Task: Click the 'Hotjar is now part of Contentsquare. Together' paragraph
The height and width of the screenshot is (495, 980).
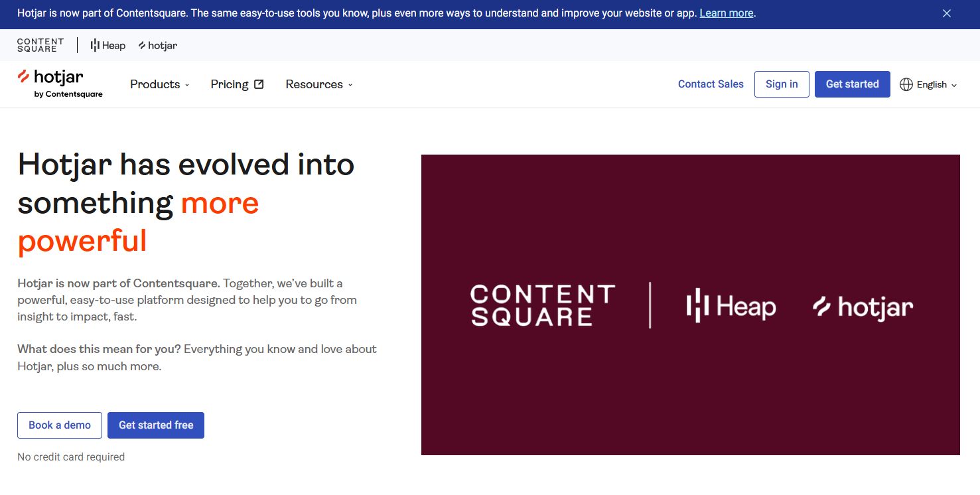Action: pyautogui.click(x=187, y=300)
